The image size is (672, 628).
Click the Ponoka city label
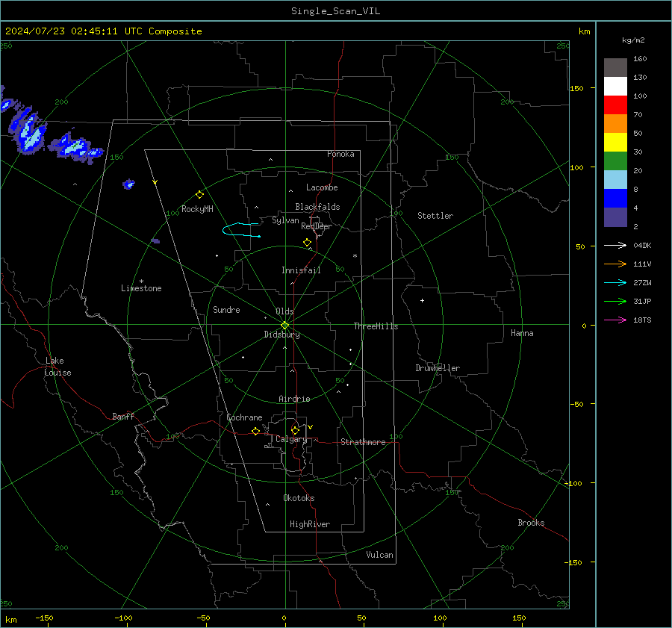[x=340, y=154]
